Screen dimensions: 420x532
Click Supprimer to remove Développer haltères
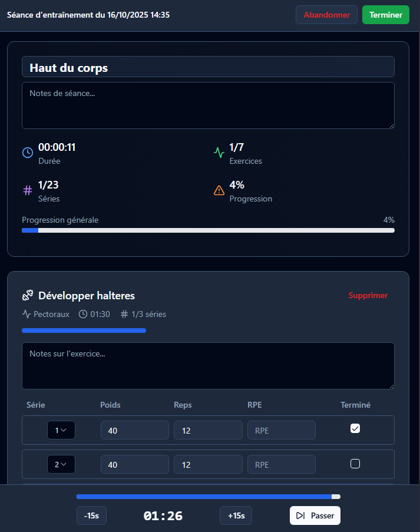pyautogui.click(x=368, y=295)
